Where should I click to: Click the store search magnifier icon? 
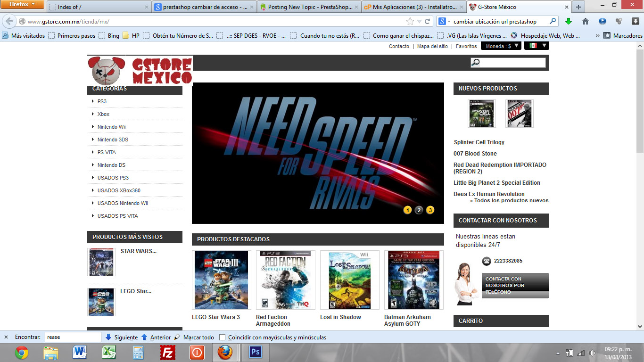click(x=476, y=63)
